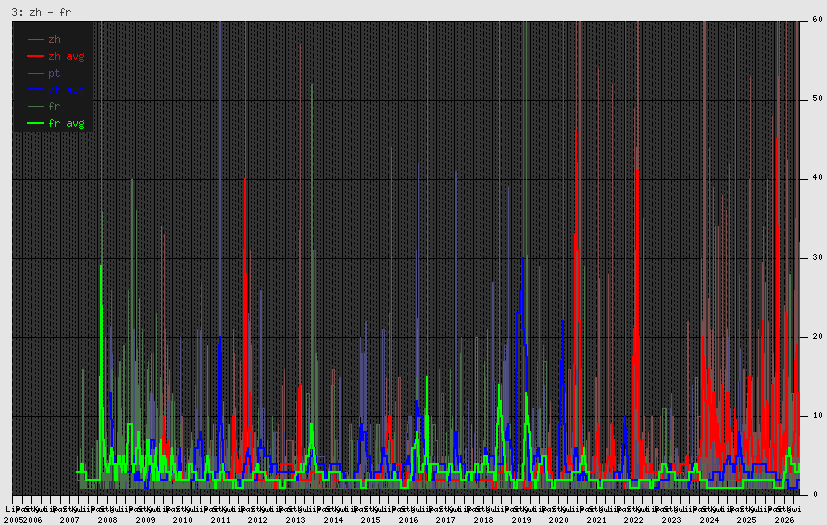Click the 2020 year label on x-axis
The width and height of the screenshot is (827, 525).
(x=559, y=520)
